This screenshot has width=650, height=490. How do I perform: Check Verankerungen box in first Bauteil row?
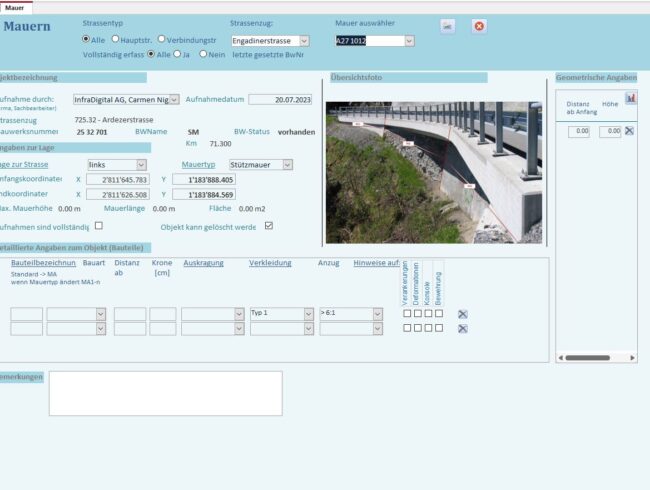coord(407,314)
